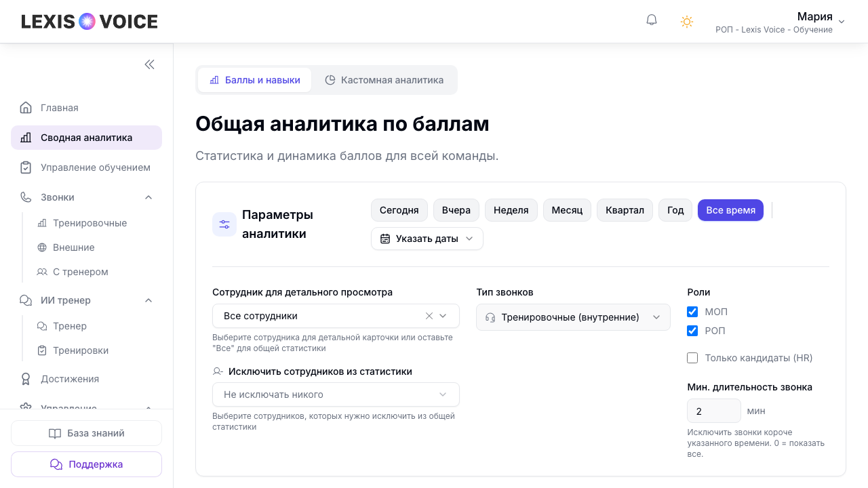Clear selected employee with X icon
Viewport: 868px width, 488px height.
tap(429, 316)
